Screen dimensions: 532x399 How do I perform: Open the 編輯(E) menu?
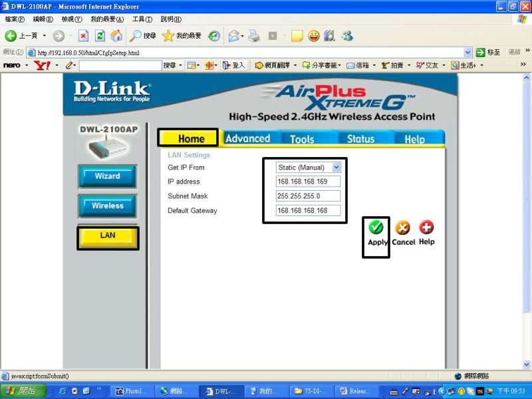click(x=43, y=19)
